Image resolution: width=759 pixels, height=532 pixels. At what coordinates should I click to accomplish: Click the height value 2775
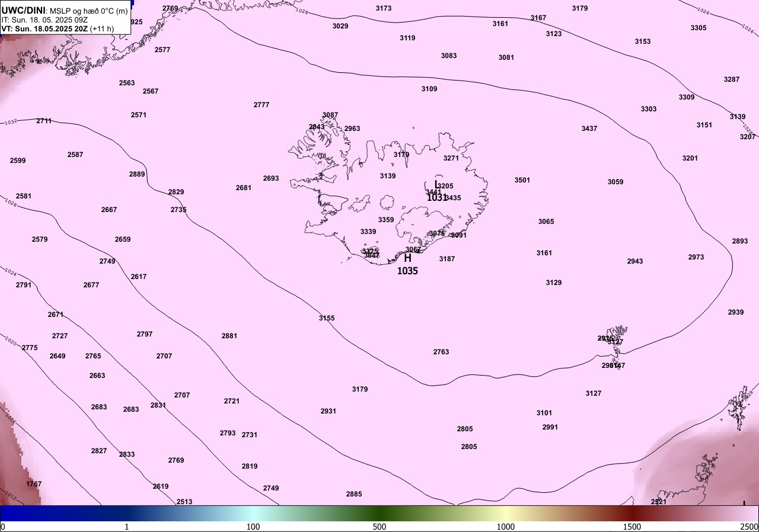tap(30, 348)
